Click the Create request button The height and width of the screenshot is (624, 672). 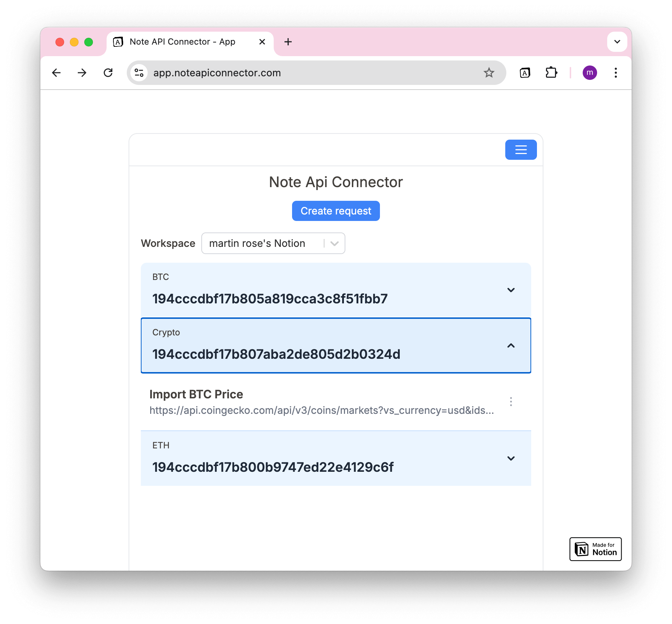point(336,211)
